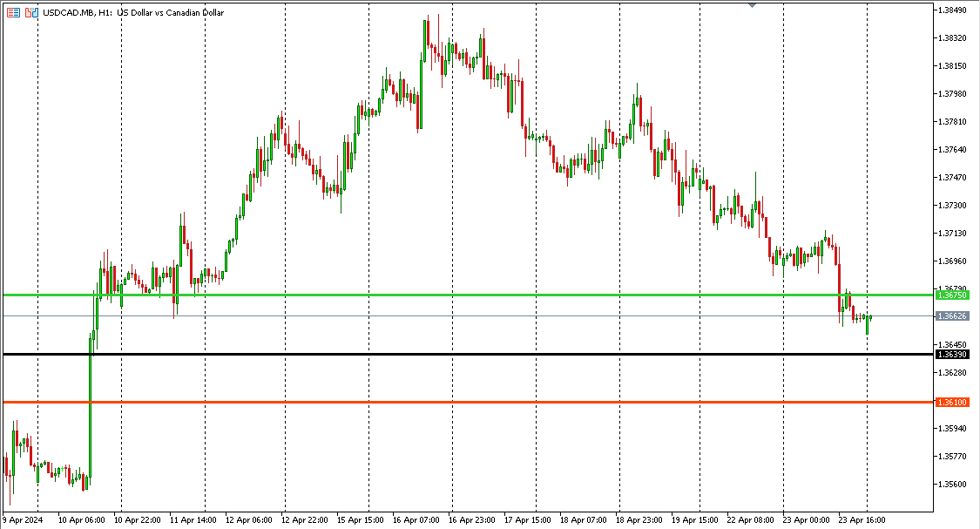Click the 1.37810 price scale value
This screenshot has height=529, width=980.
pyautogui.click(x=952, y=121)
